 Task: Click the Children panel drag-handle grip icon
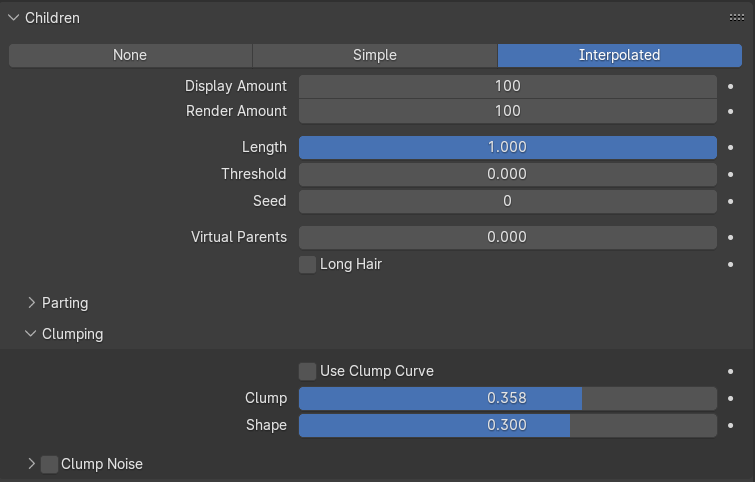click(x=736, y=18)
